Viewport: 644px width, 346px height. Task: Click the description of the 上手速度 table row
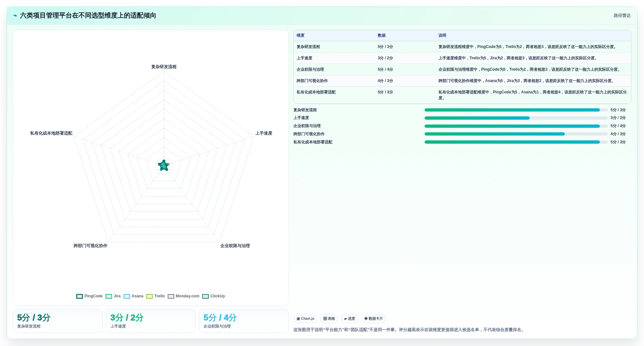tap(518, 58)
